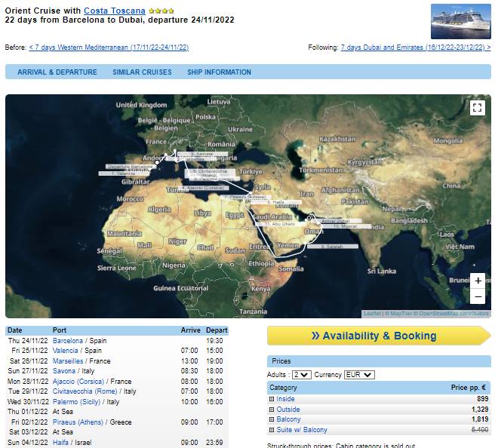Click the Availability & Booking button

pyautogui.click(x=379, y=336)
